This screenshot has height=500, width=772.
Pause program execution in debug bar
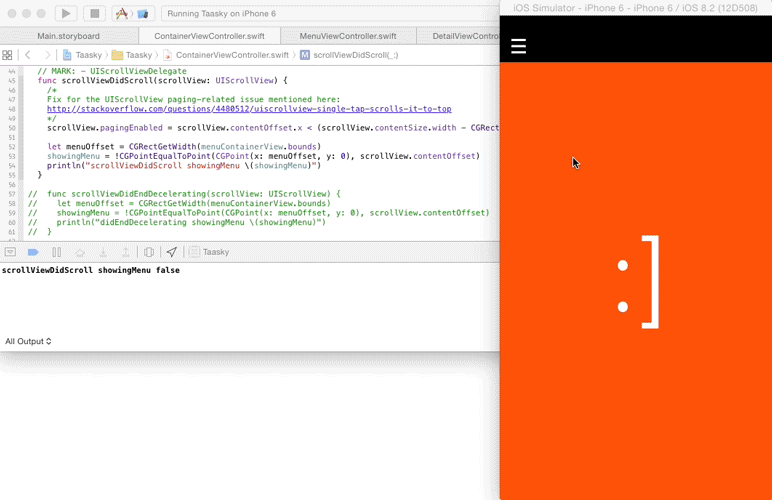(57, 252)
